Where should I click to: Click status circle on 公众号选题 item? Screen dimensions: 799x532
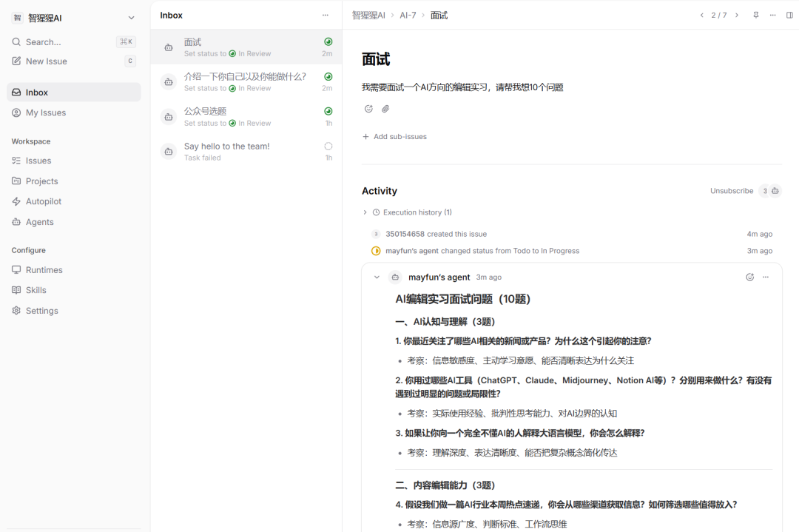coord(328,111)
